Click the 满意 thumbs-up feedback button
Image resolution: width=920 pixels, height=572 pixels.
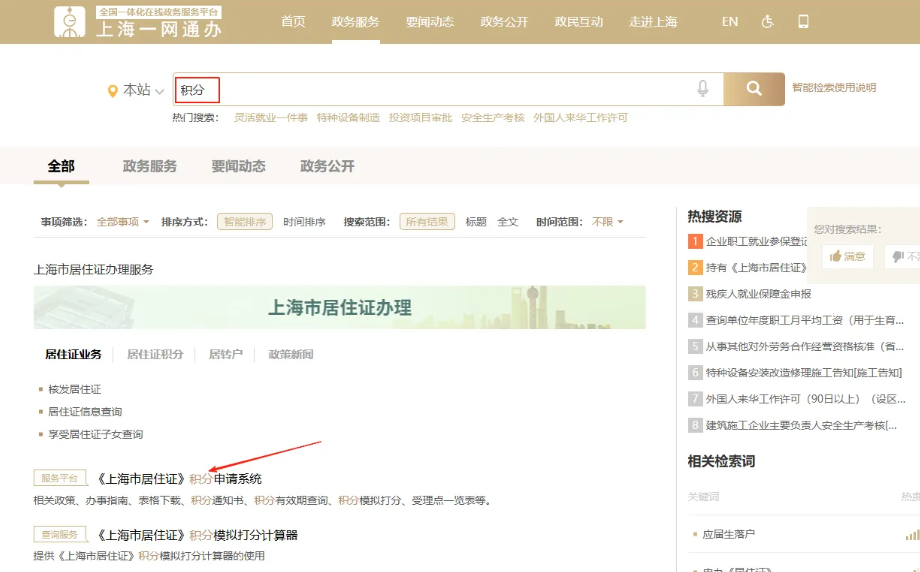pos(847,257)
